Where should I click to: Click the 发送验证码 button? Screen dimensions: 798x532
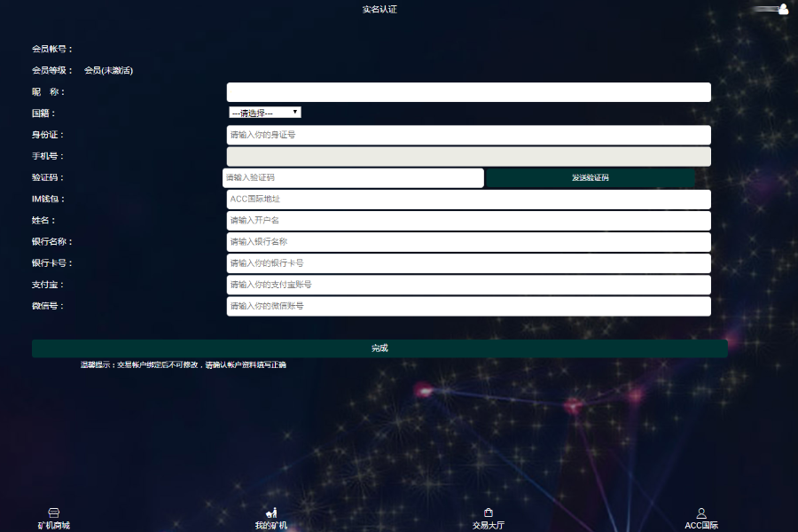pyautogui.click(x=591, y=177)
